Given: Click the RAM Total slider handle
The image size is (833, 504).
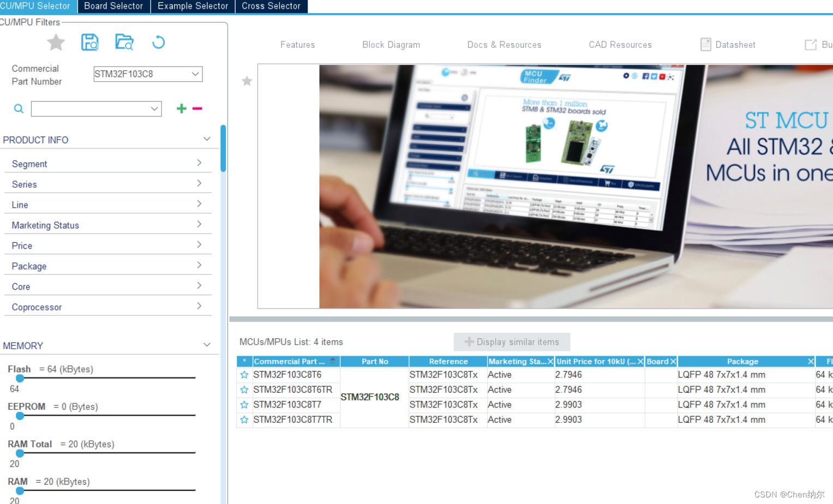Looking at the screenshot, I should coord(20,453).
